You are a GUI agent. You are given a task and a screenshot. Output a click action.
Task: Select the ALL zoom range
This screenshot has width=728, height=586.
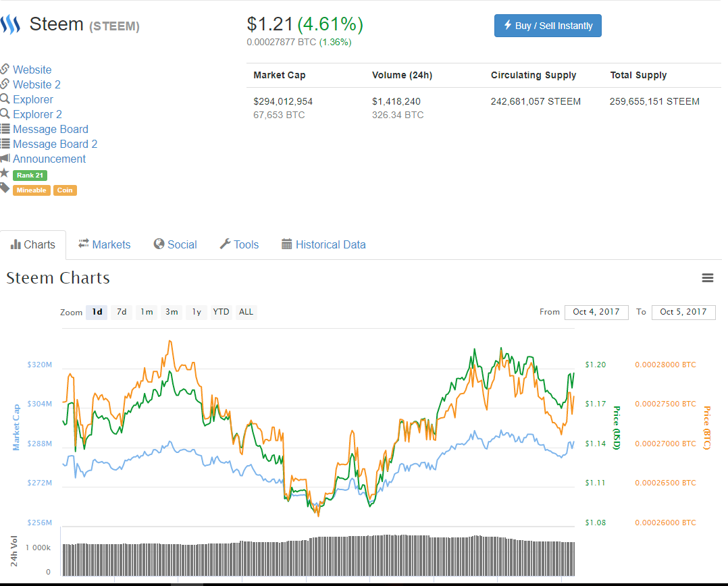coord(246,312)
